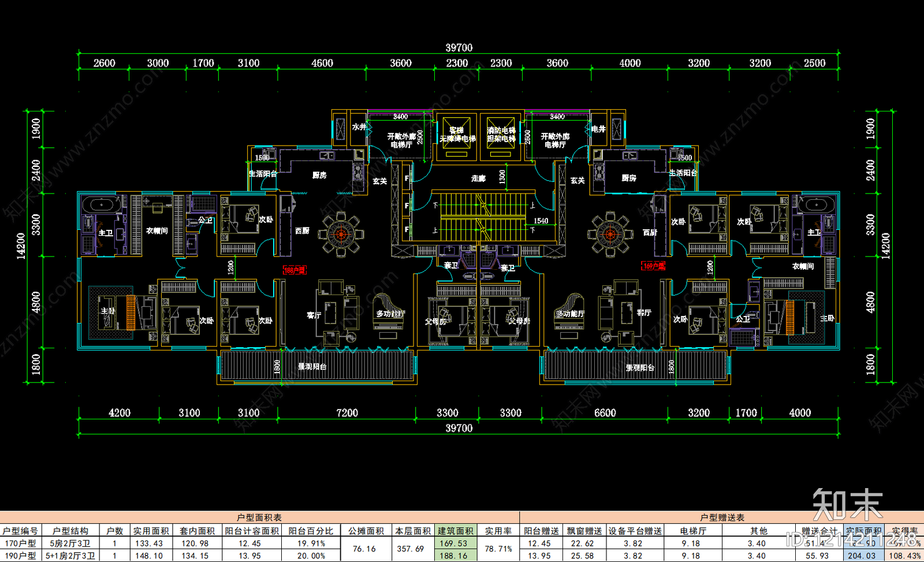Select the 消防电梯 担架电梯 elevator label
The width and height of the screenshot is (924, 562).
click(x=501, y=135)
